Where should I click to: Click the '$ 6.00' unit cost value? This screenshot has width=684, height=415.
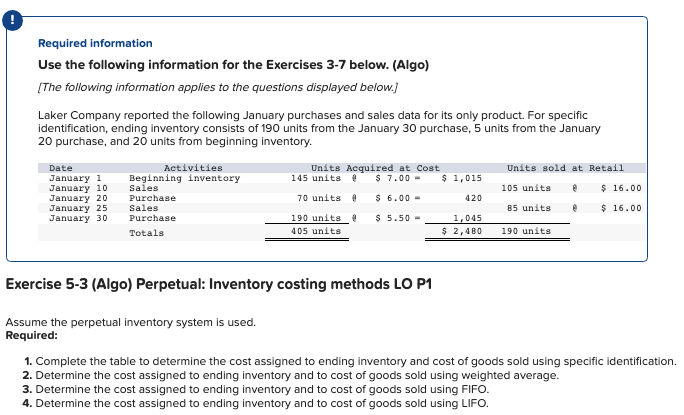coord(393,198)
